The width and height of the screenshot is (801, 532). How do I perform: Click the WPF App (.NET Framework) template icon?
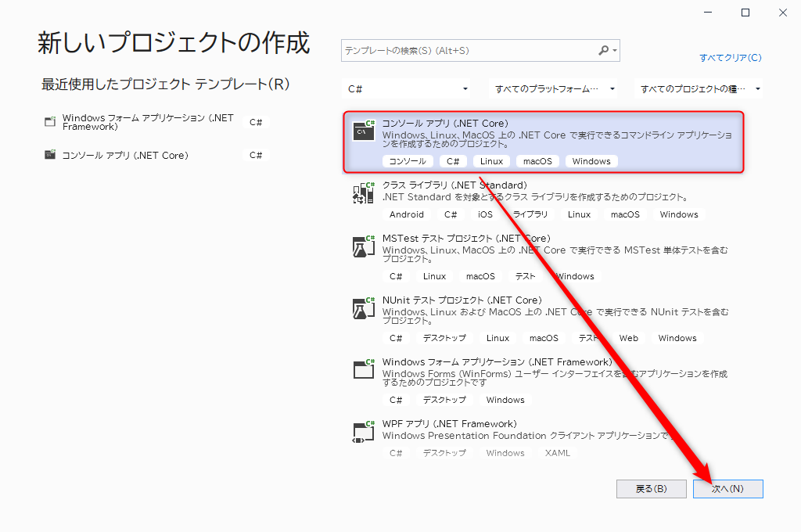click(364, 432)
